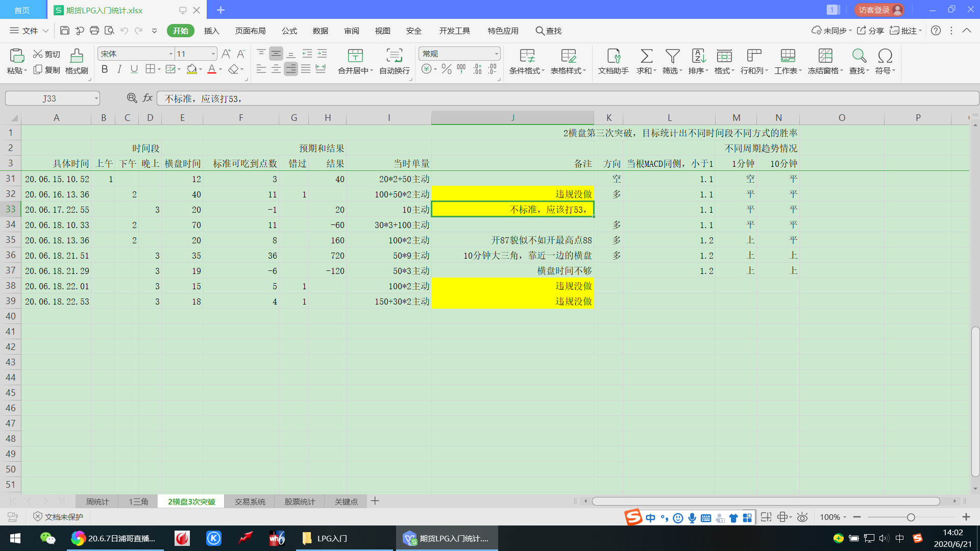Switch to sheet tab 交易系统
The width and height of the screenshot is (980, 551).
click(250, 502)
